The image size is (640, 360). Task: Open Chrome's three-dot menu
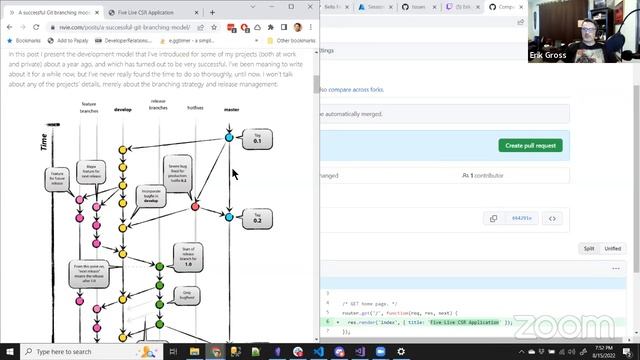(x=311, y=27)
